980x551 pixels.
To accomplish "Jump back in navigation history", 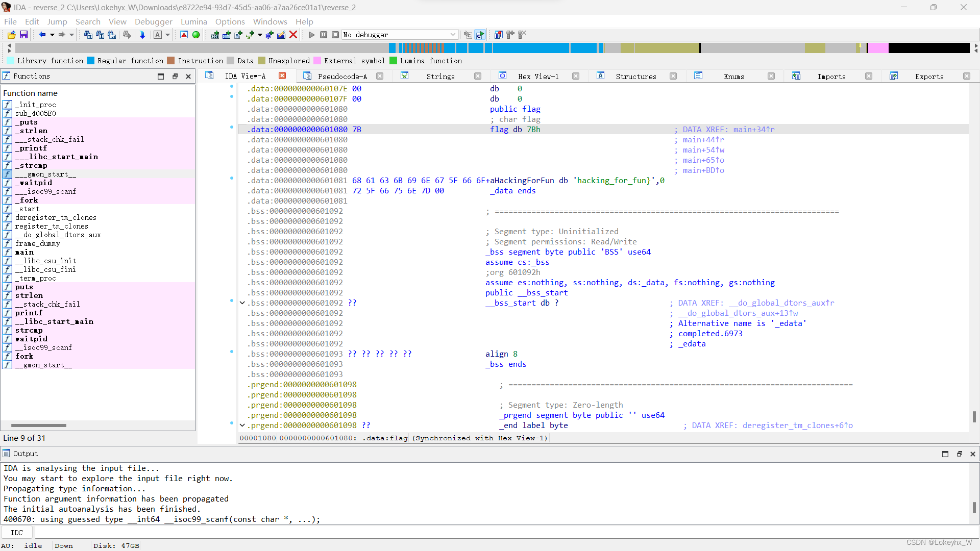I will [42, 35].
